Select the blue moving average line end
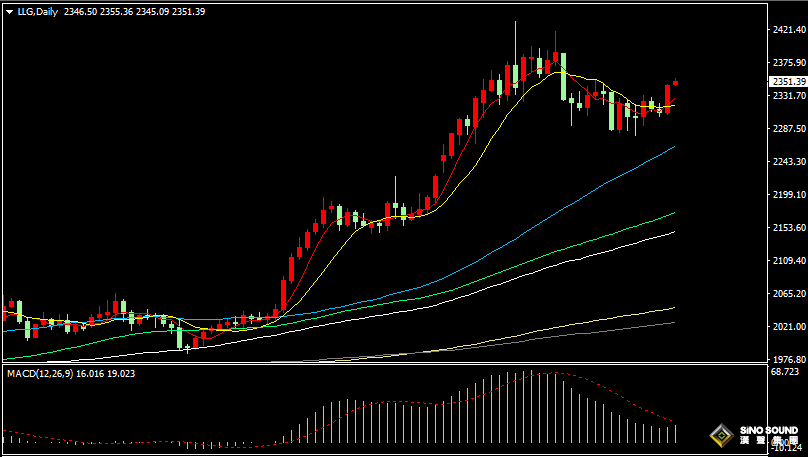 [674, 146]
